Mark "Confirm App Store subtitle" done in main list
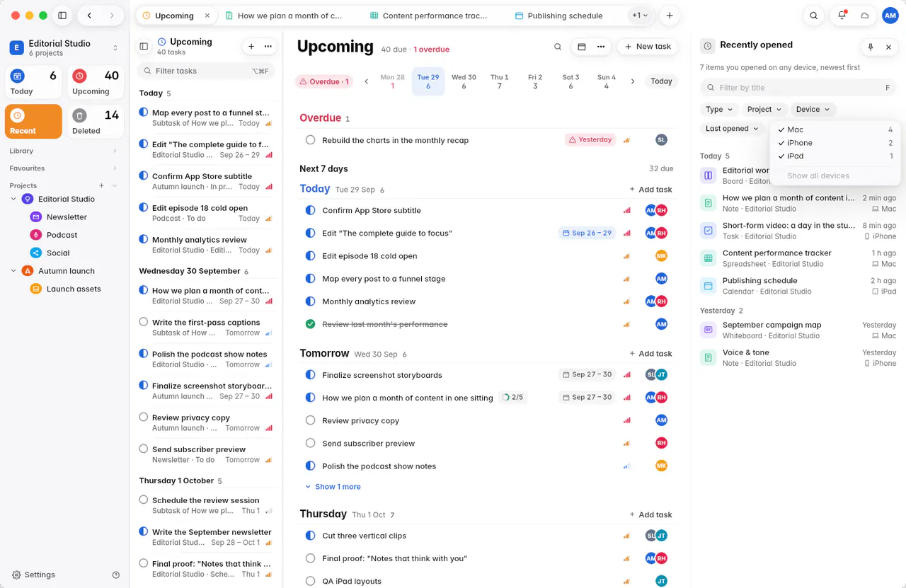This screenshot has height=588, width=906. (310, 210)
